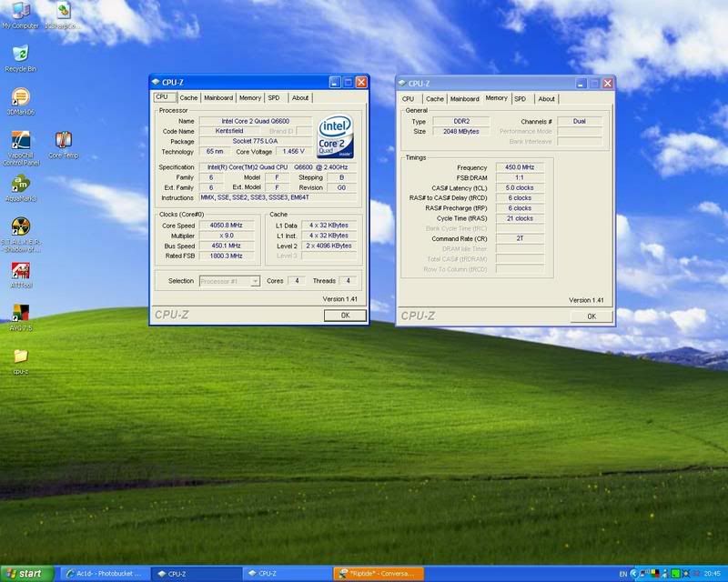728x582 pixels.
Task: Click the CPU-Z title icon in the left window
Action: click(156, 82)
